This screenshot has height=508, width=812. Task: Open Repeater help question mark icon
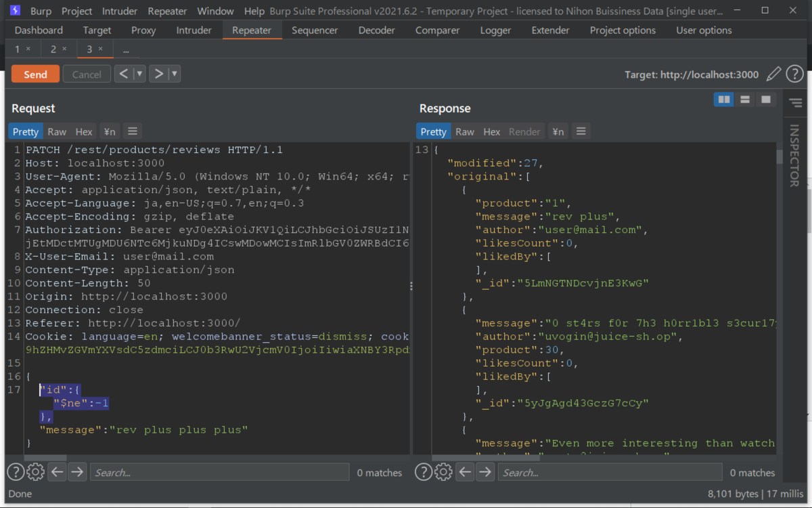(794, 74)
